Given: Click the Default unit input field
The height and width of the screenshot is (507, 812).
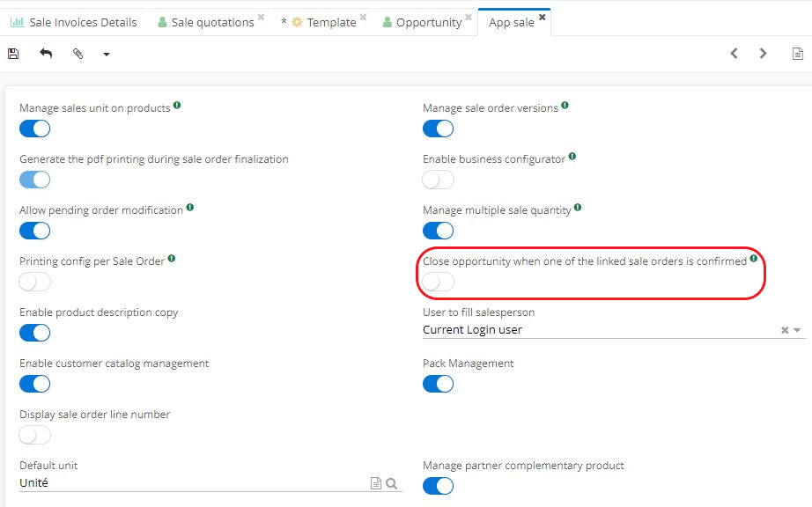Looking at the screenshot, I should click(x=189, y=483).
